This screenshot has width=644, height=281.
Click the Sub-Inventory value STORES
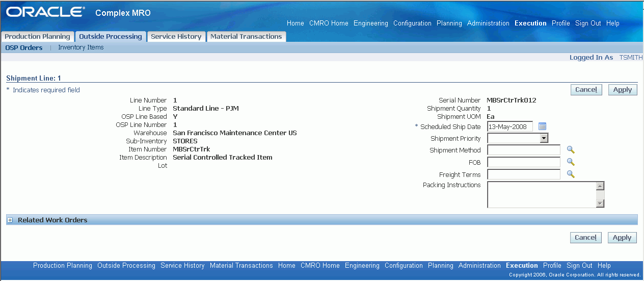pyautogui.click(x=185, y=141)
